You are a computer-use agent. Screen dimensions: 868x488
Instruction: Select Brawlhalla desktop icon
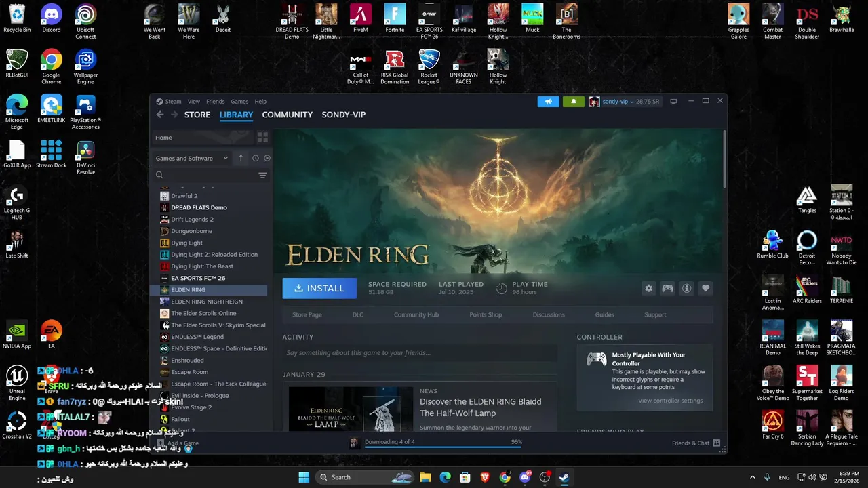tap(842, 18)
